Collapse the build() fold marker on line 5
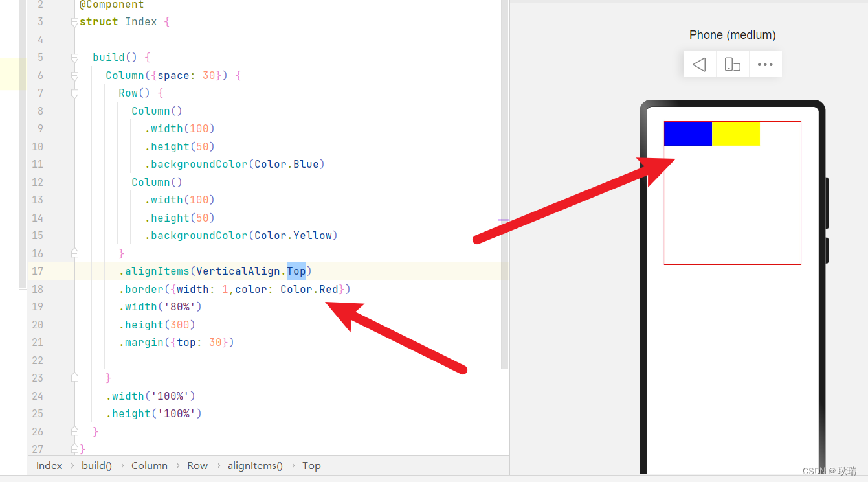Screen dimensions: 868x482 point(75,58)
